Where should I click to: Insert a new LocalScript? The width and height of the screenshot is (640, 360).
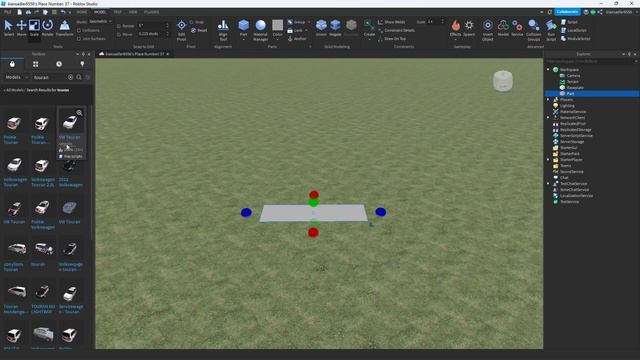573,30
